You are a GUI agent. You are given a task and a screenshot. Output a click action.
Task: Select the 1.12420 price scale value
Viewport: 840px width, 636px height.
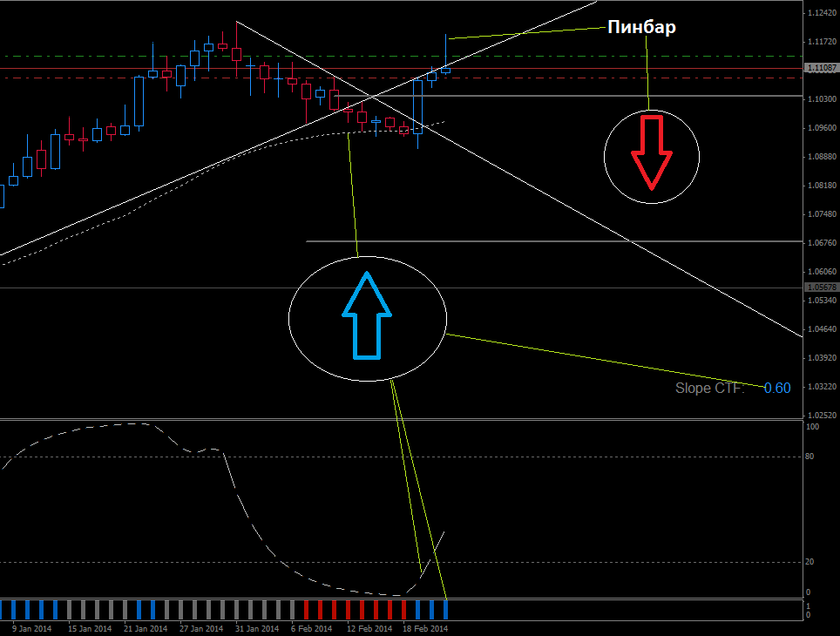pos(822,13)
